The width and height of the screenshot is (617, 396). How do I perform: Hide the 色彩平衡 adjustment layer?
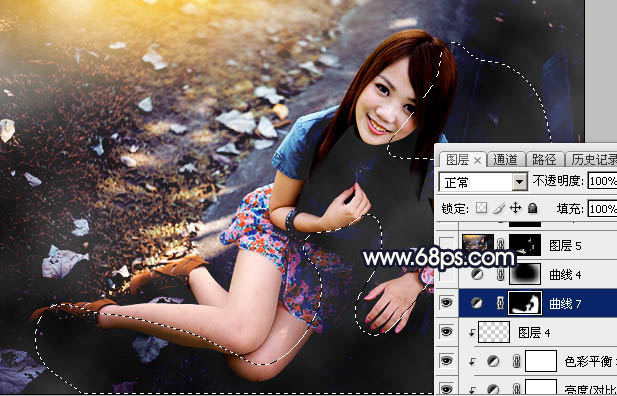(x=446, y=361)
